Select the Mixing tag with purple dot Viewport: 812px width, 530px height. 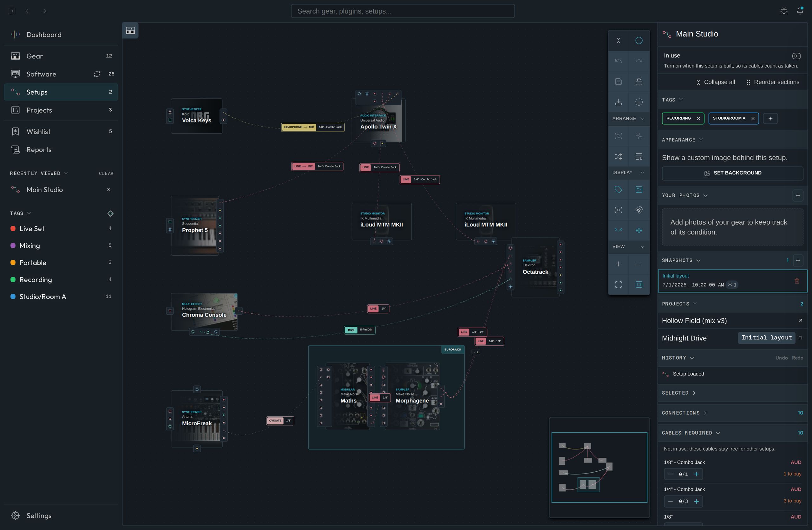pyautogui.click(x=61, y=245)
